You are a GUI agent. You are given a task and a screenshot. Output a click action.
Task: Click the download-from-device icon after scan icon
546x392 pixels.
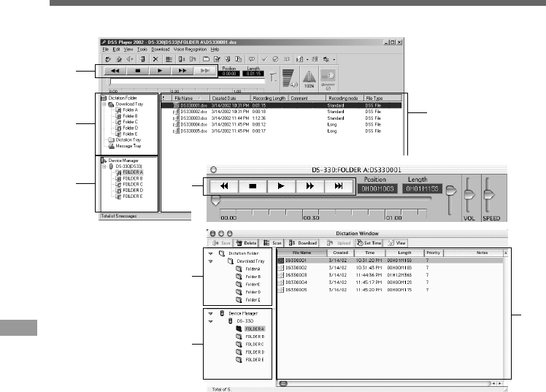click(x=182, y=59)
